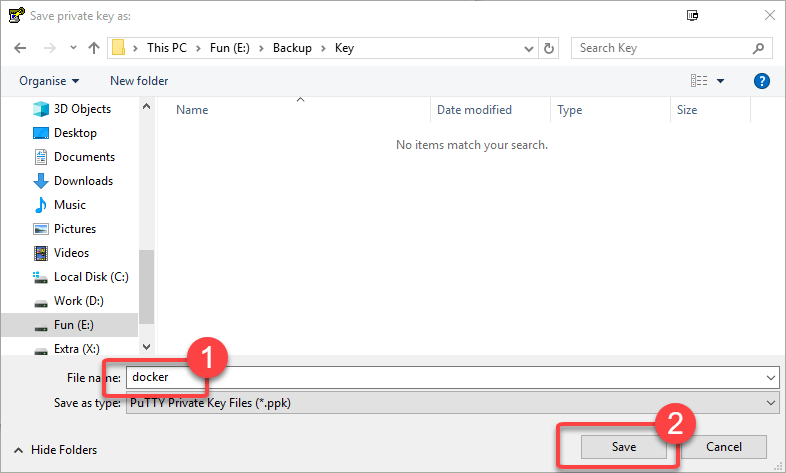Refresh the Key folder view
786x473 pixels.
549,48
